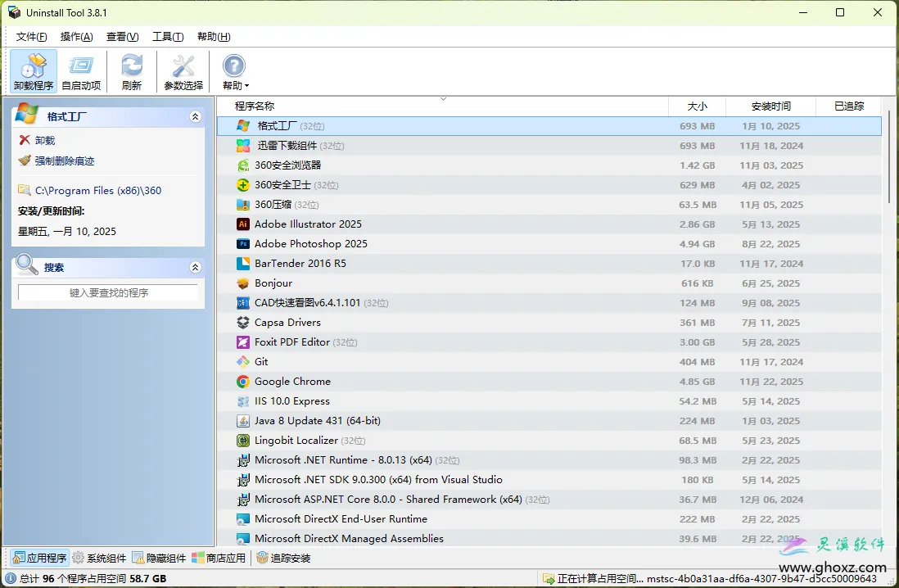Switch to the 隐藏组件 tab
899x588 pixels.
pos(160,558)
